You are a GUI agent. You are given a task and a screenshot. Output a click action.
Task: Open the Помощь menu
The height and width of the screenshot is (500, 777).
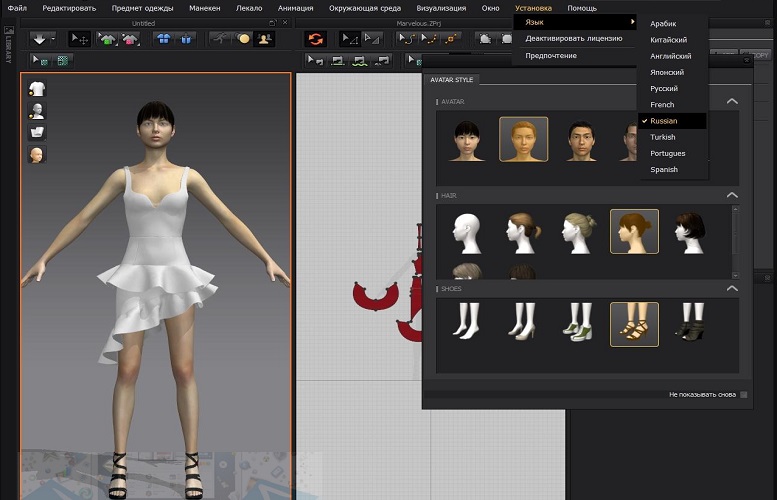(582, 8)
